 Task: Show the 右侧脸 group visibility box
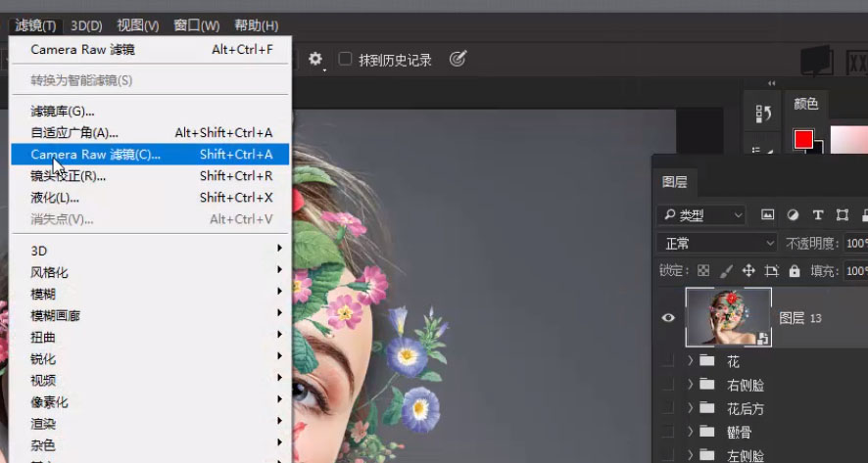tap(669, 385)
